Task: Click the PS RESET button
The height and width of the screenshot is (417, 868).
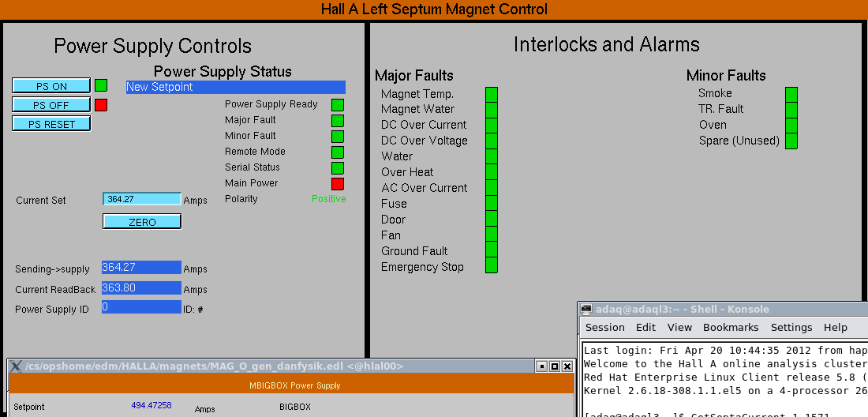Action: (51, 124)
